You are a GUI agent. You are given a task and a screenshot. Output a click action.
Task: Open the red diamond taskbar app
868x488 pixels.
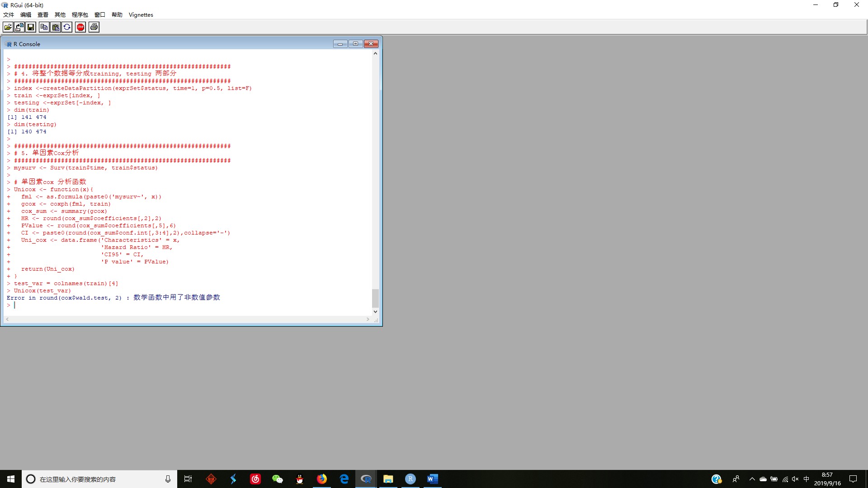point(211,479)
